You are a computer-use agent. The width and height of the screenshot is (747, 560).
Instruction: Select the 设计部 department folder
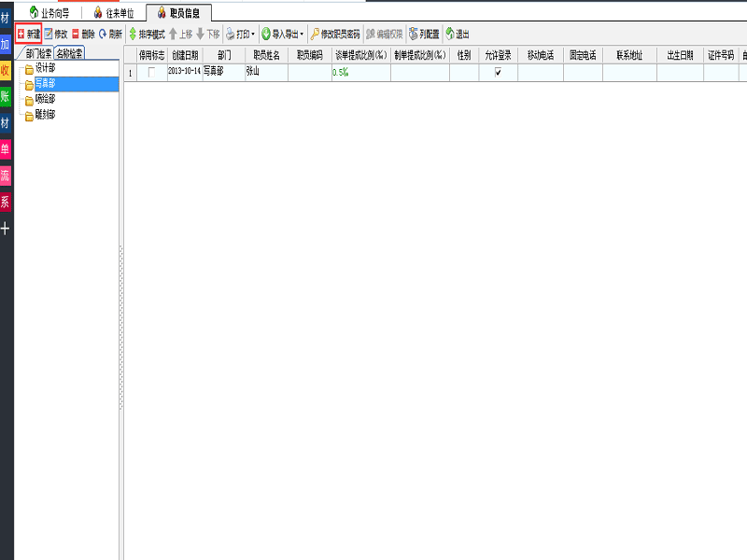(45, 68)
